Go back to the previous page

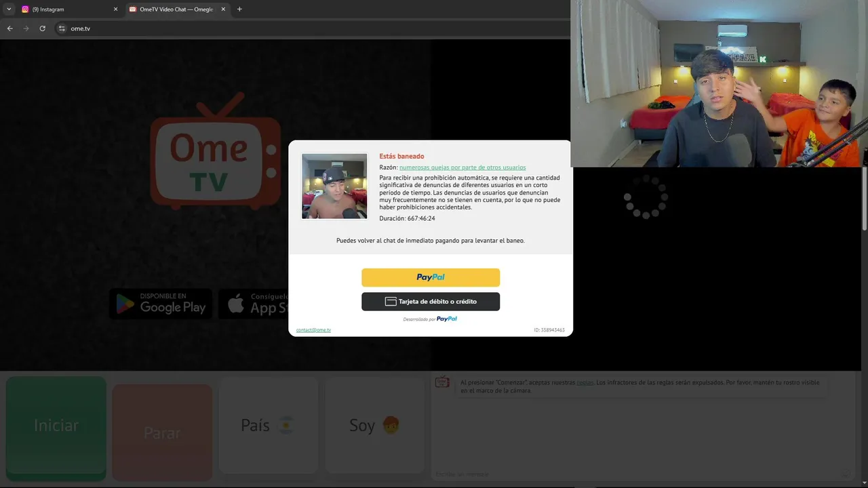click(x=9, y=28)
